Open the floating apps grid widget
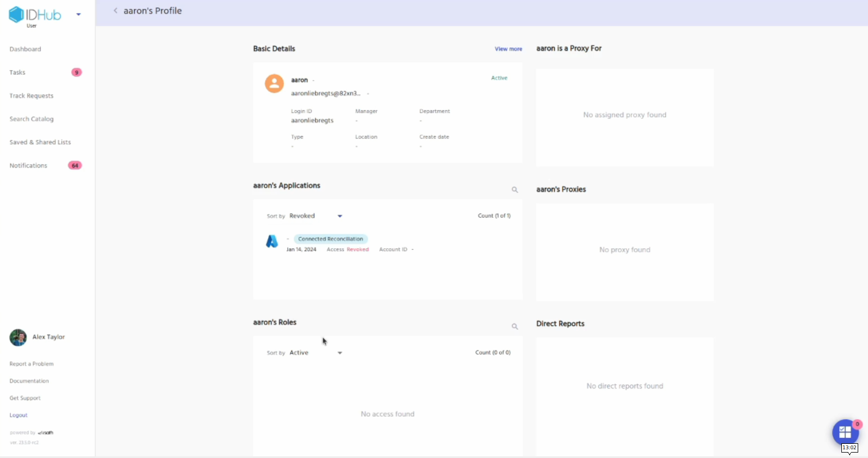Viewport: 868px width, 458px height. pyautogui.click(x=845, y=432)
